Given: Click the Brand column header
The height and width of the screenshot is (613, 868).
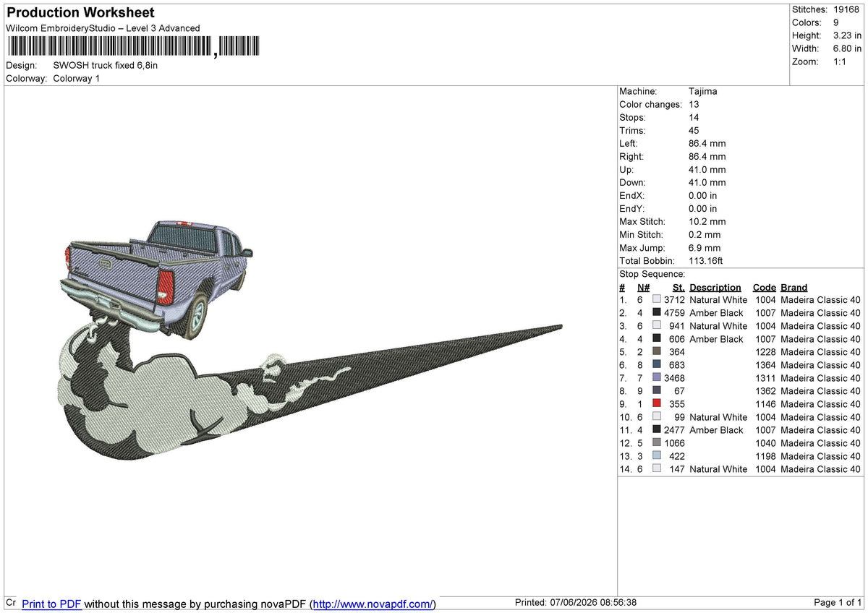Looking at the screenshot, I should [793, 288].
